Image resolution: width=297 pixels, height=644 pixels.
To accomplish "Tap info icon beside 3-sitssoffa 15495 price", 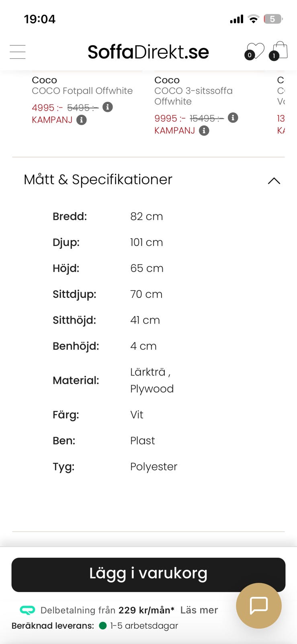I will 233,118.
